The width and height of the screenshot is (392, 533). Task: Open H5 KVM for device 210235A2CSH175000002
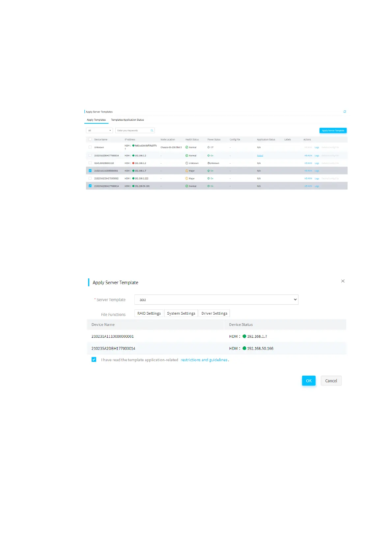click(x=308, y=178)
